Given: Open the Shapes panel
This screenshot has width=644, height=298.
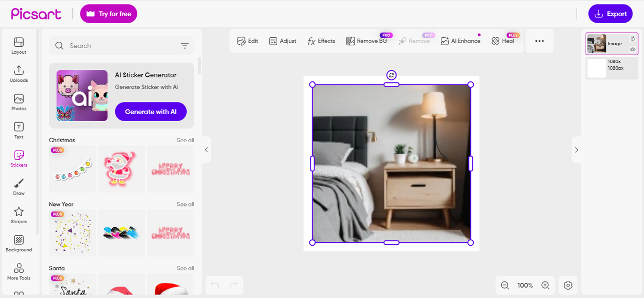Looking at the screenshot, I should tap(19, 215).
